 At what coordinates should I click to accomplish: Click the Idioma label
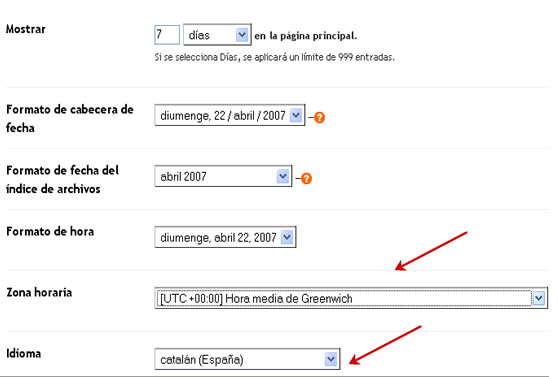23,353
